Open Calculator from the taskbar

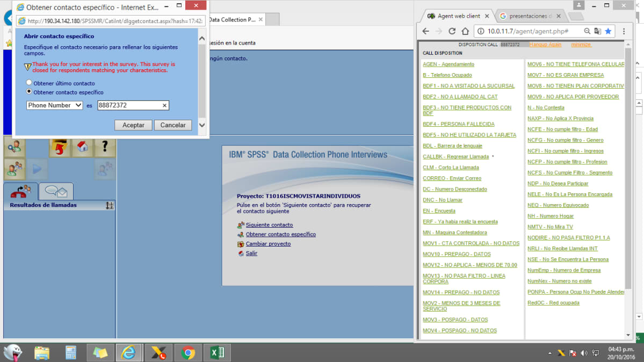(x=71, y=352)
